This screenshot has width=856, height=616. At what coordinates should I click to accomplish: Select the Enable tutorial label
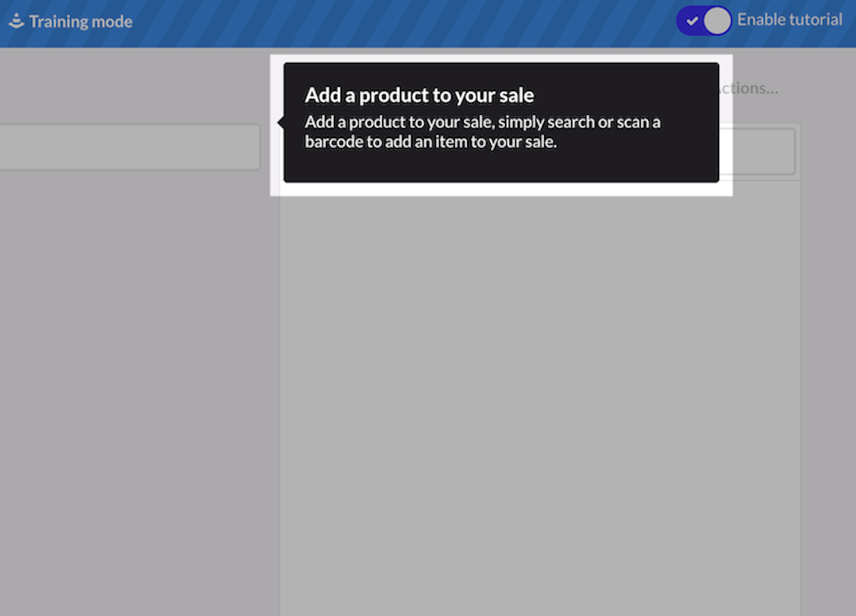pyautogui.click(x=790, y=19)
